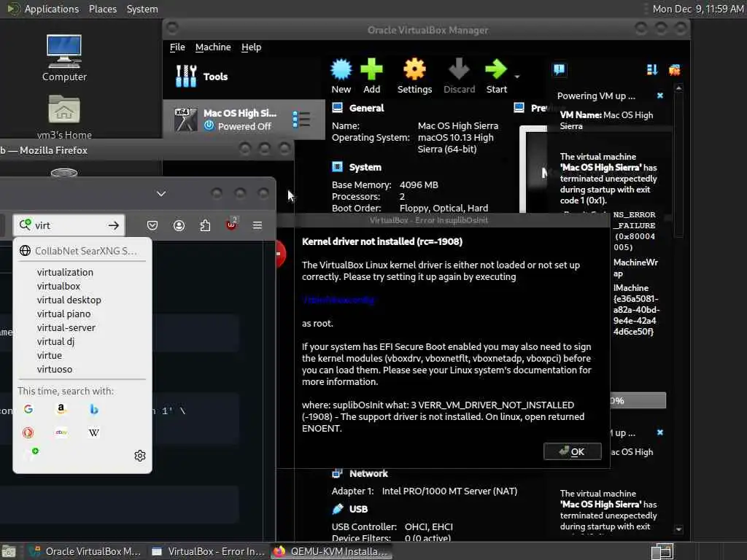Click the list all tabs chevron in Firefox

click(x=161, y=194)
